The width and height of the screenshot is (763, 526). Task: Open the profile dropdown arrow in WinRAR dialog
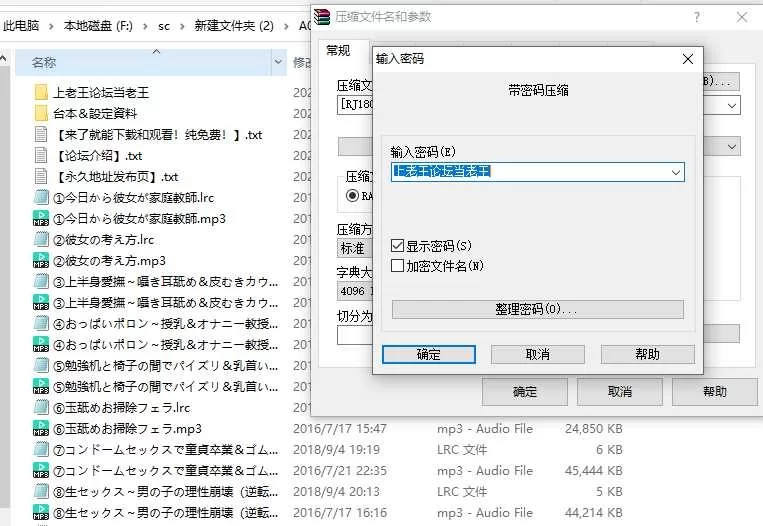[x=731, y=147]
